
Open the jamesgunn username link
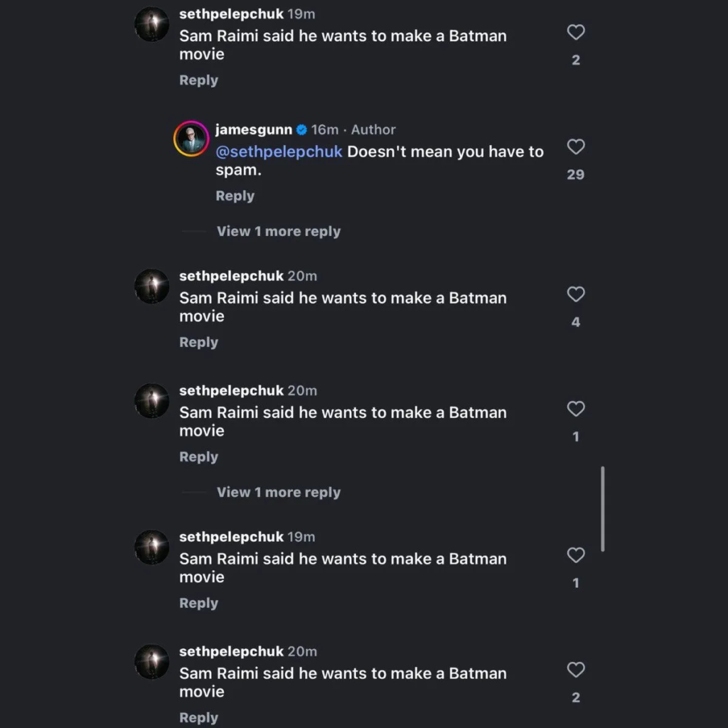pyautogui.click(x=254, y=129)
